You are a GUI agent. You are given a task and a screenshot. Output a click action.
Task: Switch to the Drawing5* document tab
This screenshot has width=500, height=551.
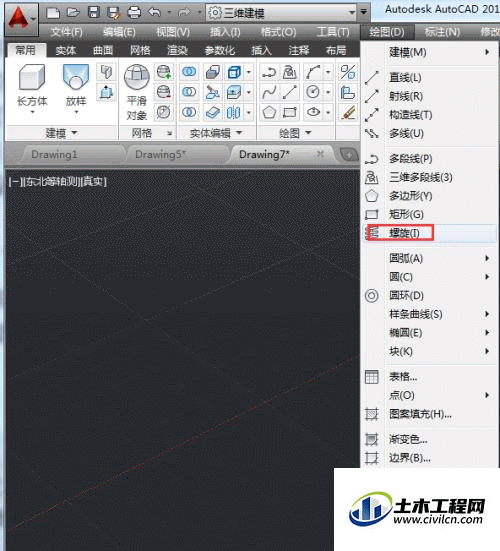click(176, 155)
